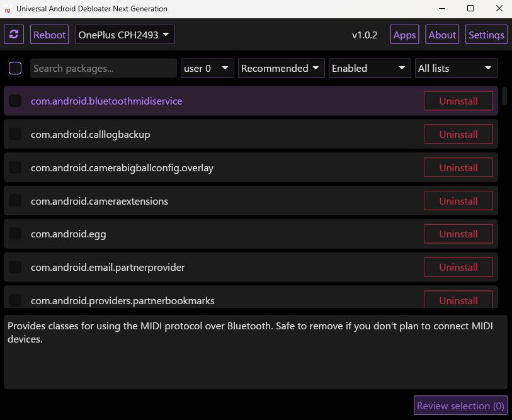The height and width of the screenshot is (420, 512).
Task: Open the Settings page
Action: (x=486, y=35)
